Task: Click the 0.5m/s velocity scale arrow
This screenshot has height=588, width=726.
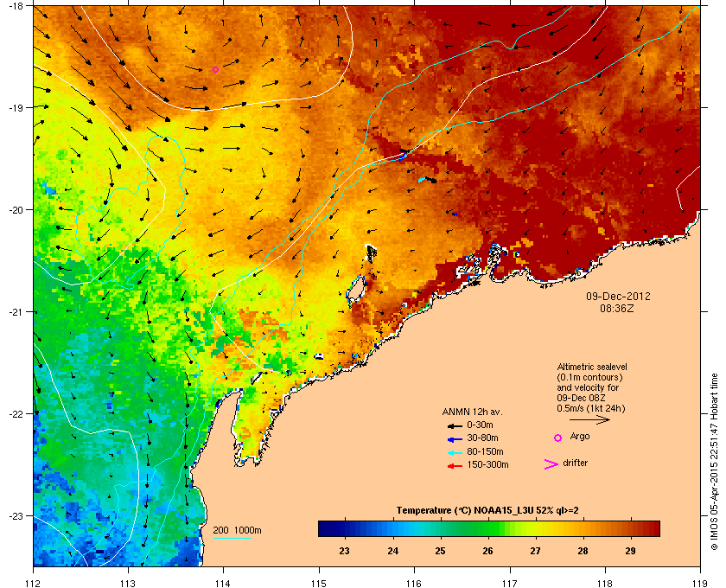Action: click(589, 420)
